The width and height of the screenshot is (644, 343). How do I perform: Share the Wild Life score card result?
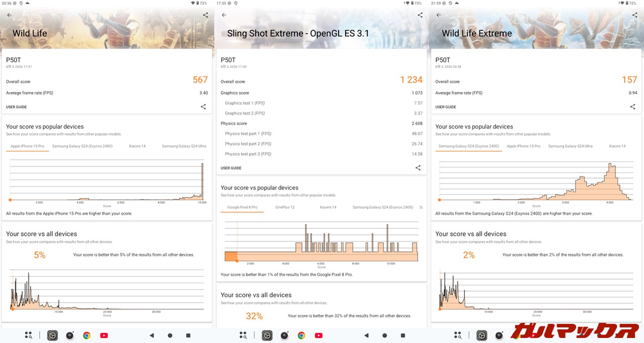coord(203,107)
